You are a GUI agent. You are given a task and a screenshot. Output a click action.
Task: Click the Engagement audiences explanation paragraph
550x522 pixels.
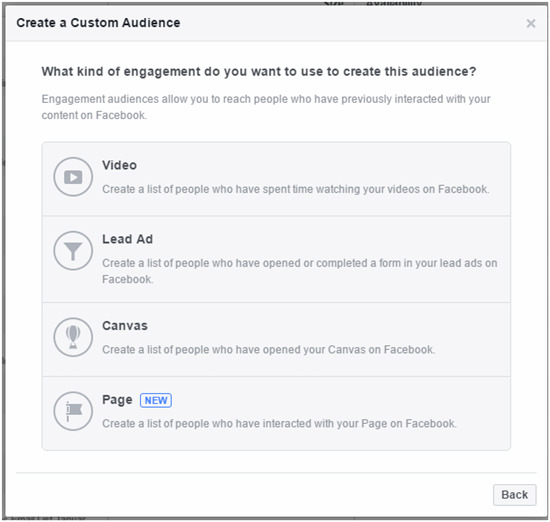coord(266,107)
